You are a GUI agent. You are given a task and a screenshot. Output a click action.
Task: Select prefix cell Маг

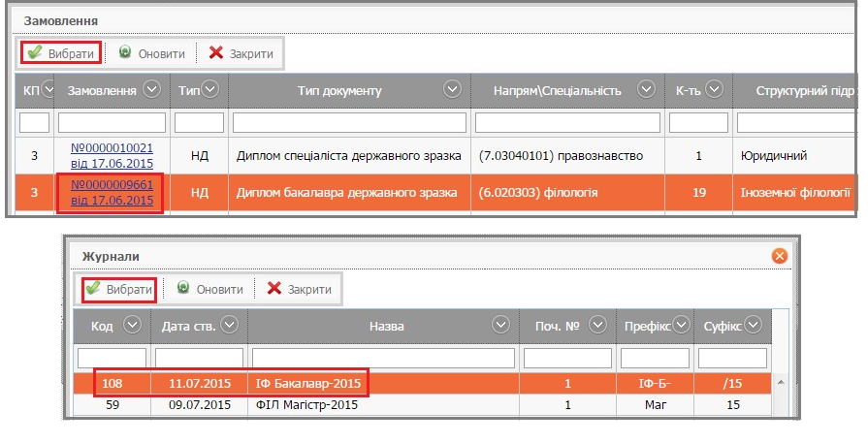click(655, 405)
